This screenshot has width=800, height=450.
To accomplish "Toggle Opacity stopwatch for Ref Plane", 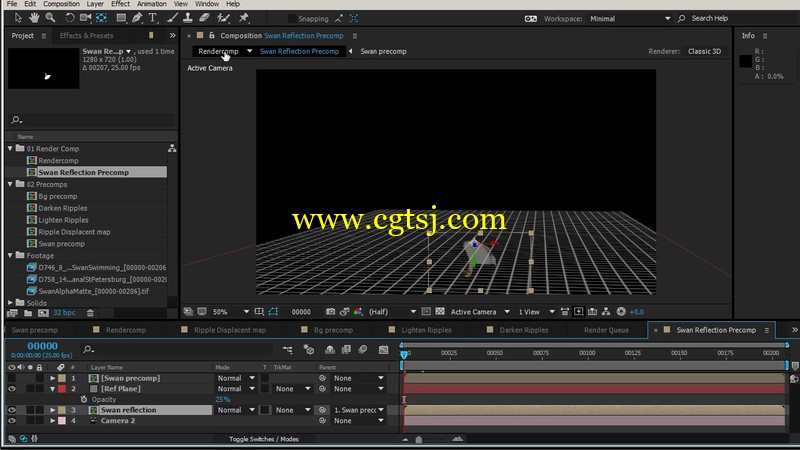I will click(84, 399).
